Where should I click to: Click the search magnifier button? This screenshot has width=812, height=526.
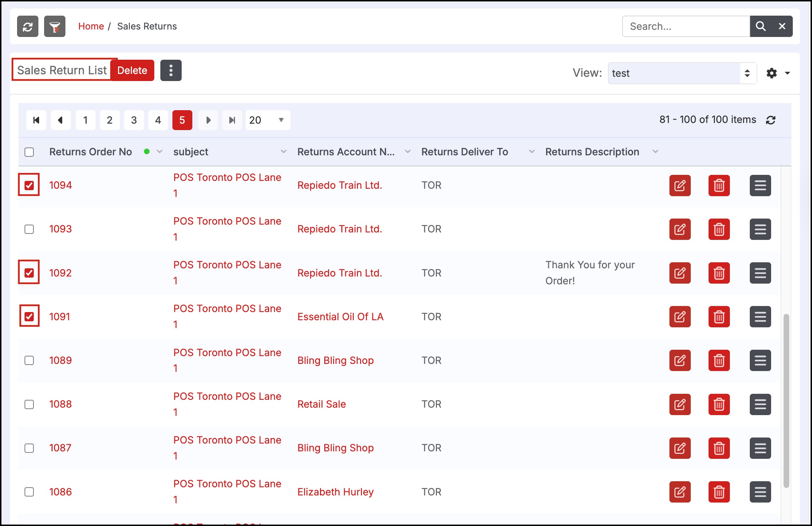click(760, 26)
